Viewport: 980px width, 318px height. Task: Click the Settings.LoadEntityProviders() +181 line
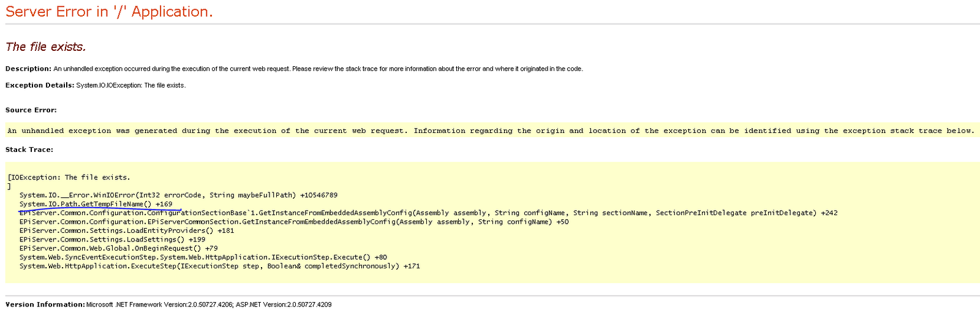coord(127,231)
